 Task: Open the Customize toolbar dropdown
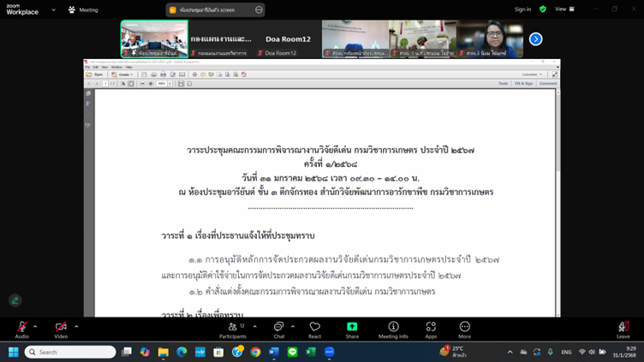pos(532,74)
